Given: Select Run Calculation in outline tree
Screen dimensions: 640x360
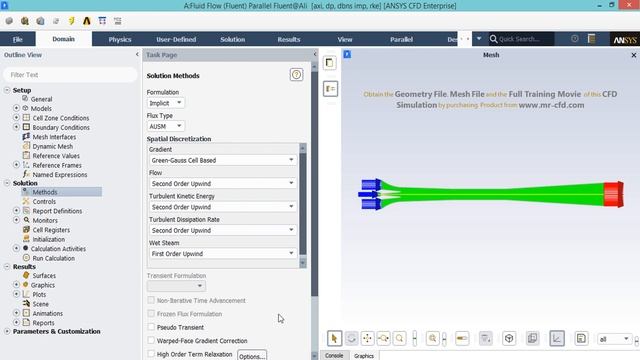Looking at the screenshot, I should tap(53, 258).
